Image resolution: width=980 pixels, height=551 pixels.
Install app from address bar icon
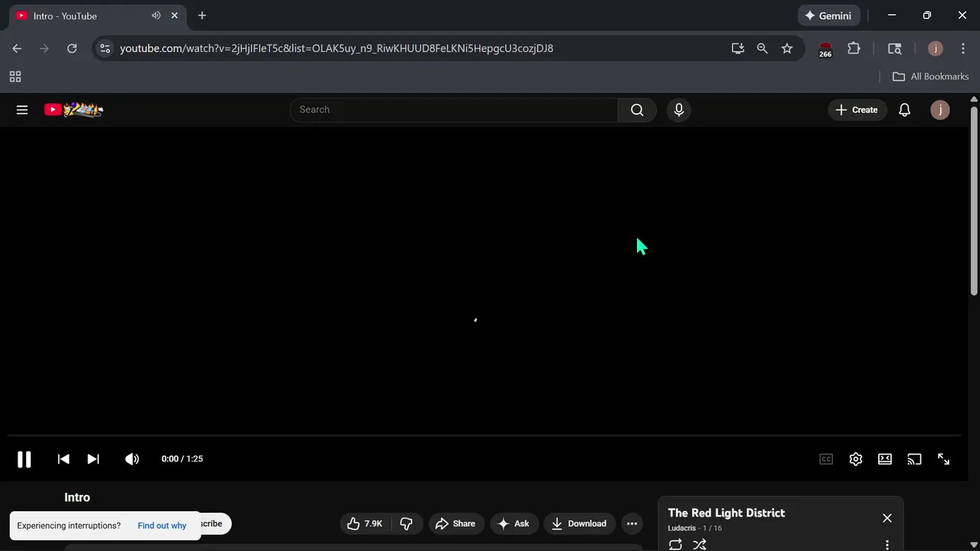pos(738,48)
